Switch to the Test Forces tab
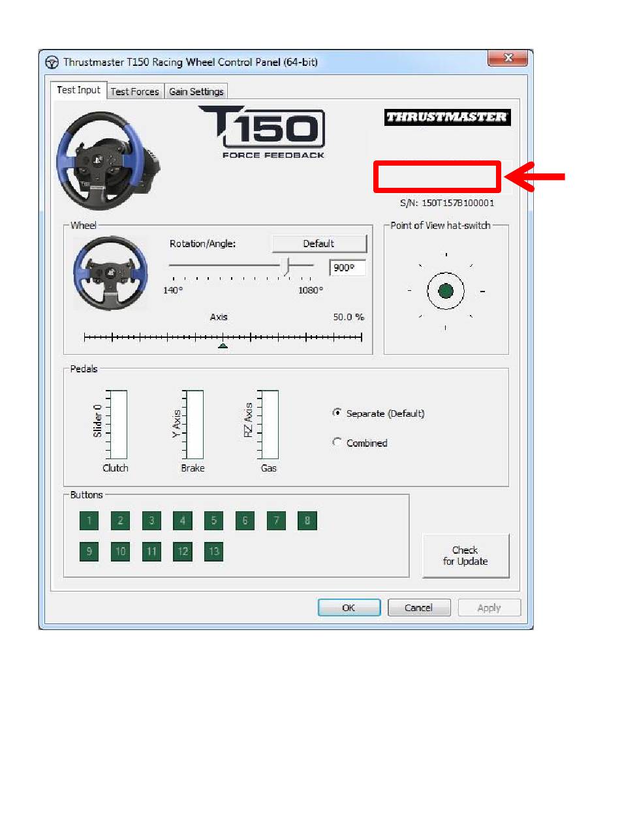 click(134, 91)
